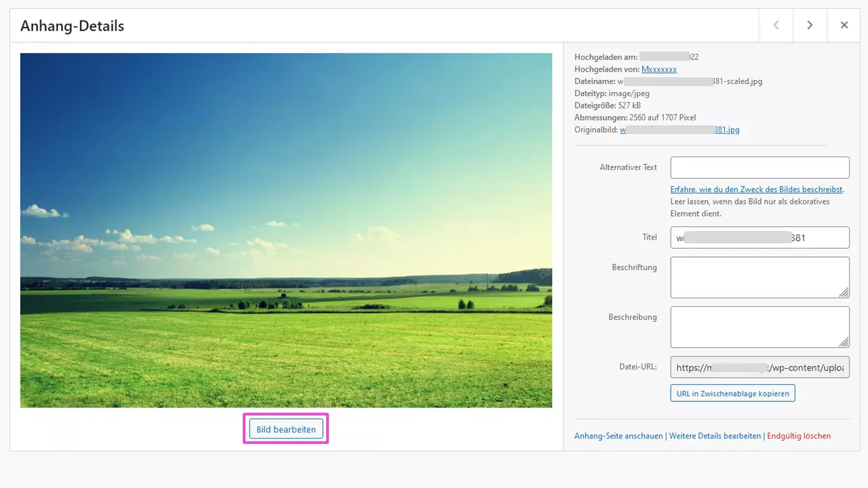Viewport: 868px width, 488px height.
Task: Click URL in Zwischenablage kopieren
Action: click(732, 392)
